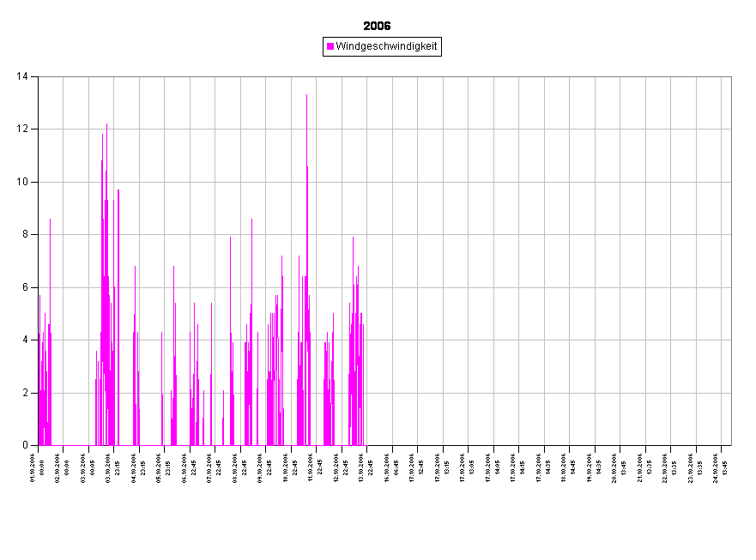Click the black margin right of the plot
The image size is (756, 560).
(744, 257)
